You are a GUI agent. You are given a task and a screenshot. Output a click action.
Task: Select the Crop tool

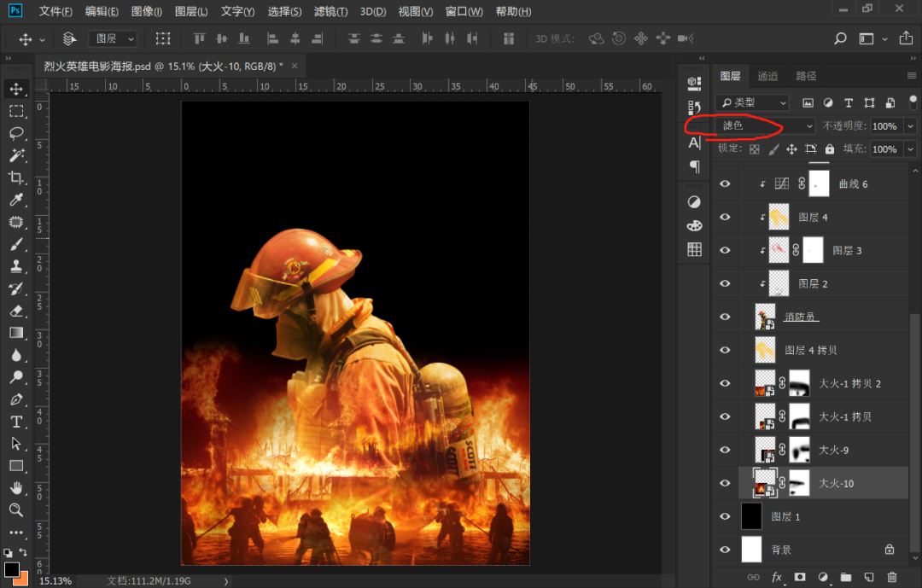coord(16,178)
